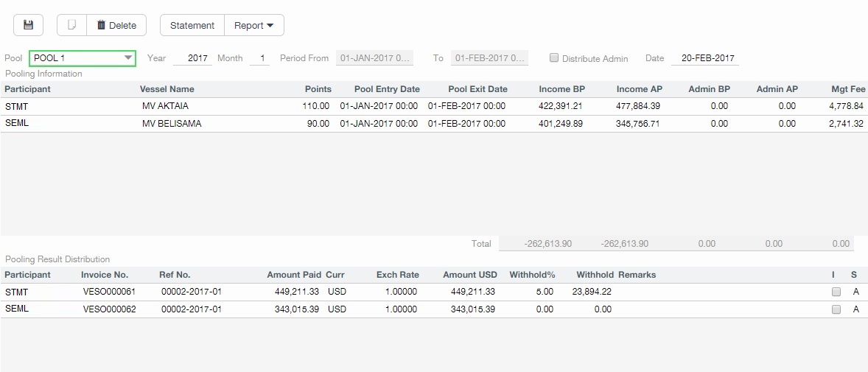Click the Period From date field

pyautogui.click(x=374, y=58)
